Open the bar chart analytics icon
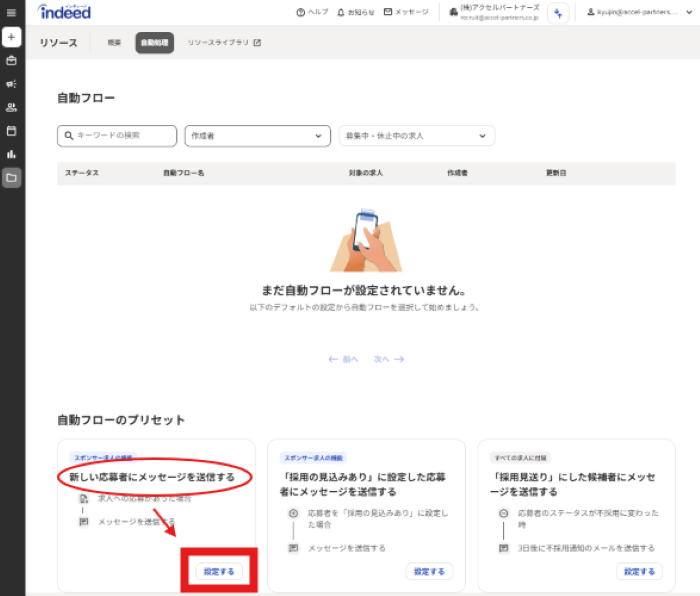This screenshot has height=596, width=700. tap(12, 154)
